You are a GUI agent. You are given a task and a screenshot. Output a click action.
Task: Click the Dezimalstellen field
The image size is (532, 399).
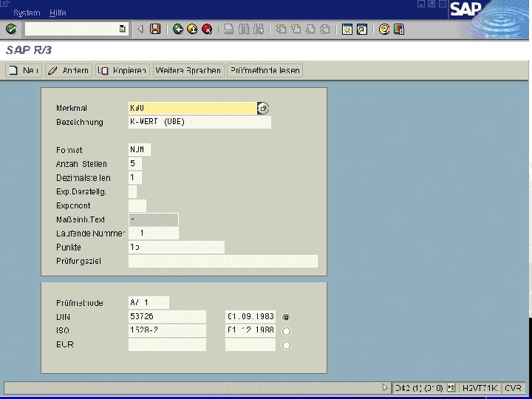point(135,177)
